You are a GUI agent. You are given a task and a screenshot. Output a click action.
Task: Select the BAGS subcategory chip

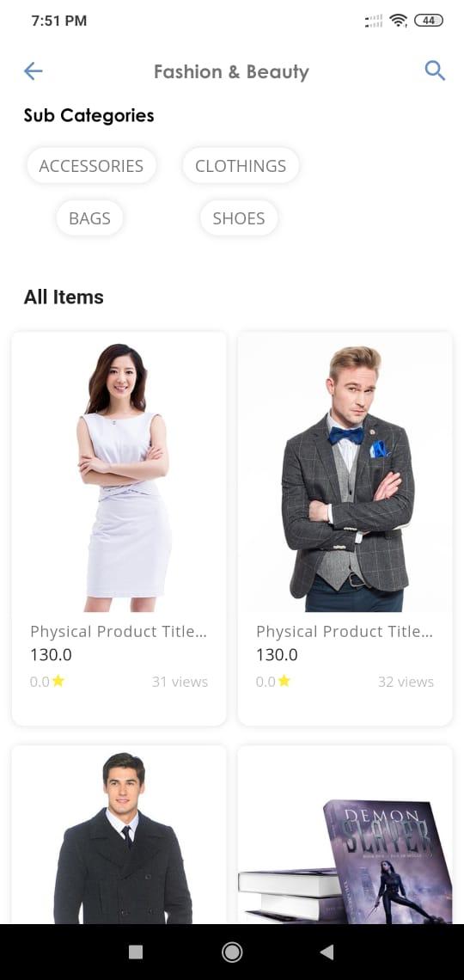point(89,218)
